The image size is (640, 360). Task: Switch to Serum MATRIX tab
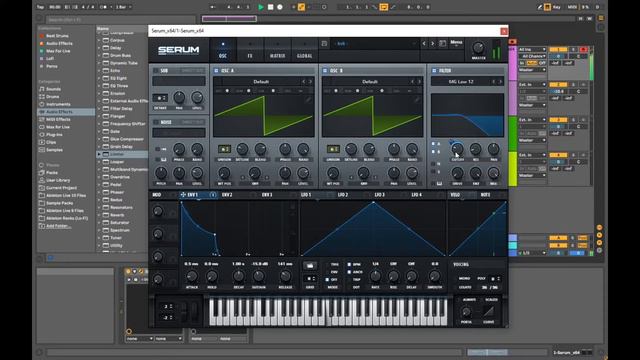click(x=277, y=50)
